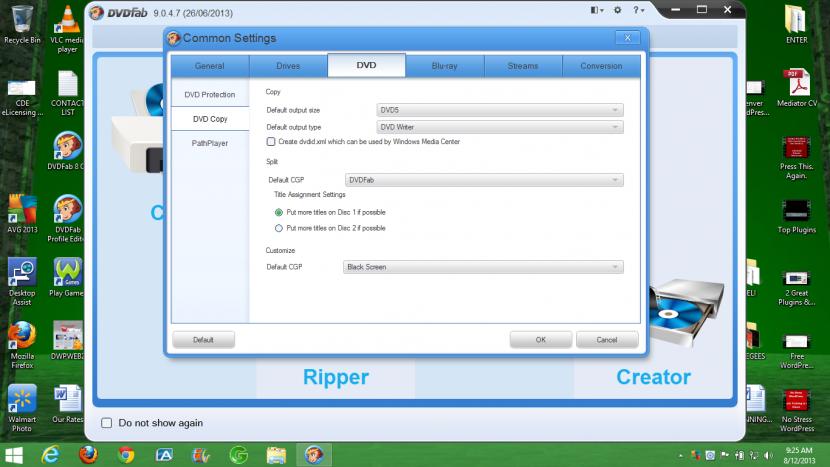Click the Default button
Image resolution: width=830 pixels, height=467 pixels.
click(203, 340)
